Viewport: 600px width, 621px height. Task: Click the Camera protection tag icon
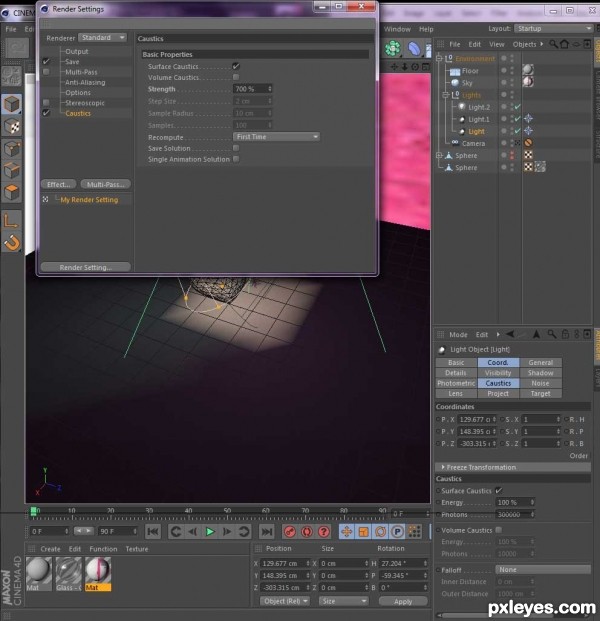coord(528,143)
